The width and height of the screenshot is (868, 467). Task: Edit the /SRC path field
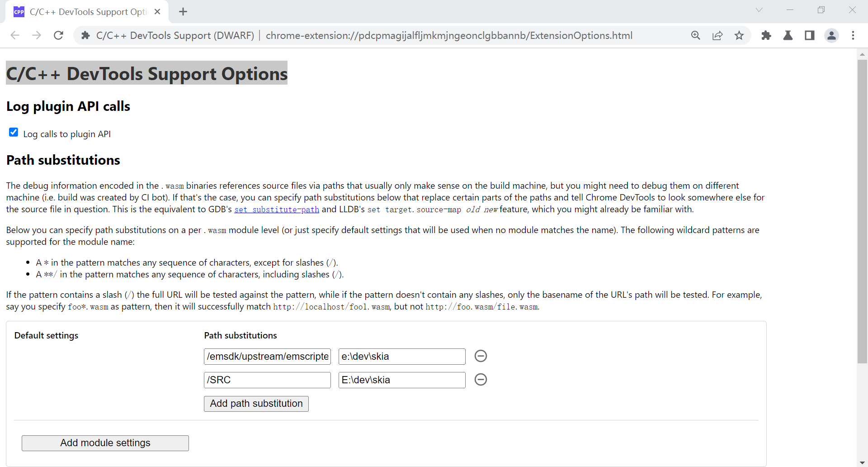tap(267, 380)
